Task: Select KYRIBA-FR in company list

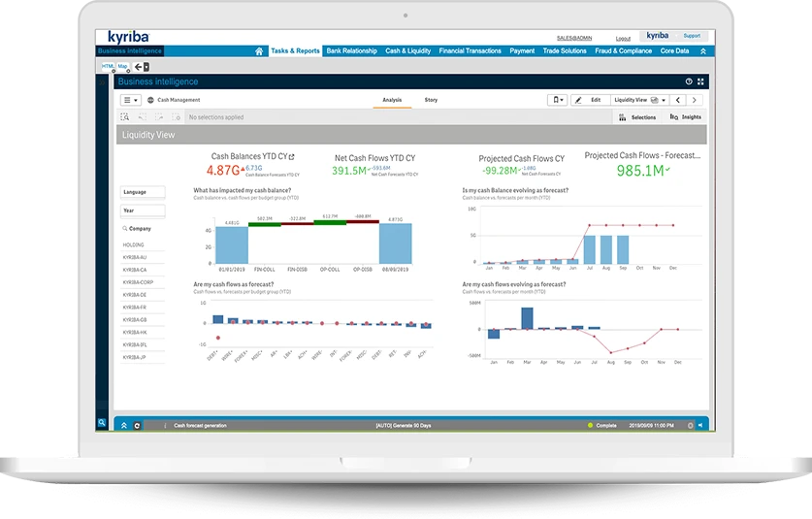Action: pos(143,308)
